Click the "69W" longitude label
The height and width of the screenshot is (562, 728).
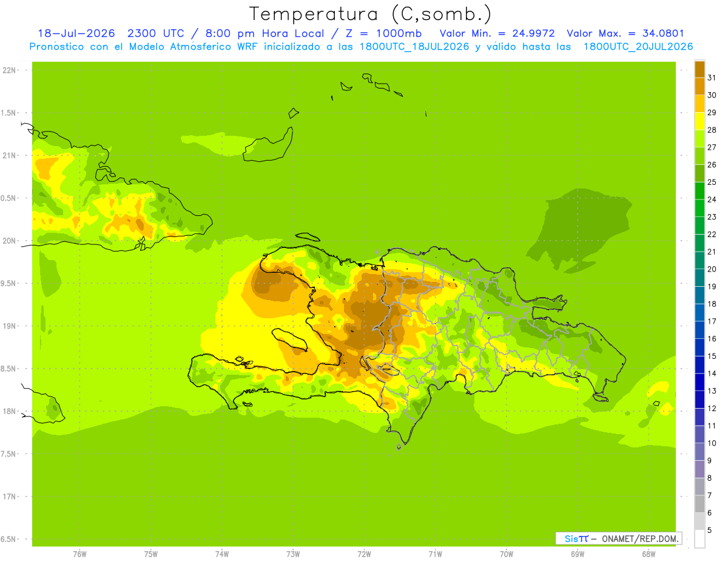point(578,554)
